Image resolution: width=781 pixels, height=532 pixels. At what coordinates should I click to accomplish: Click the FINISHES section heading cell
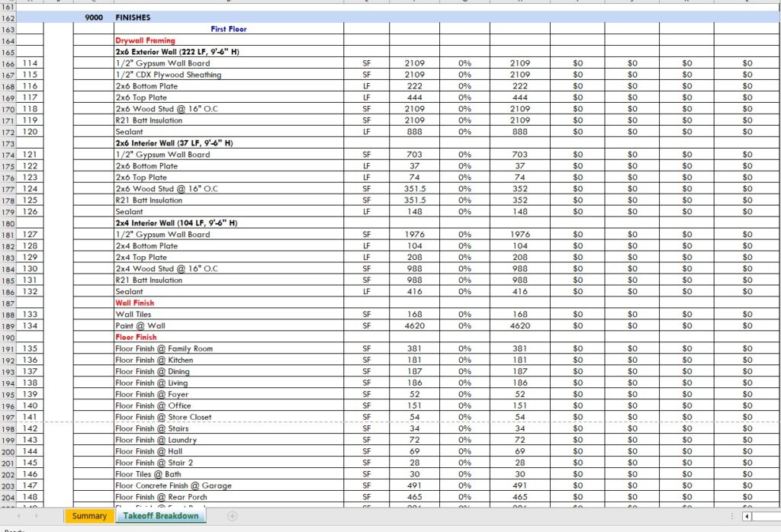click(x=229, y=18)
